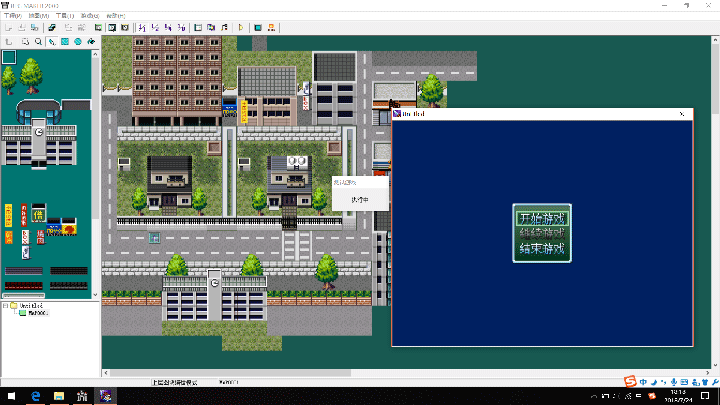The image size is (720, 405).
Task: Click the magnifier zoom icon
Action: point(38,42)
